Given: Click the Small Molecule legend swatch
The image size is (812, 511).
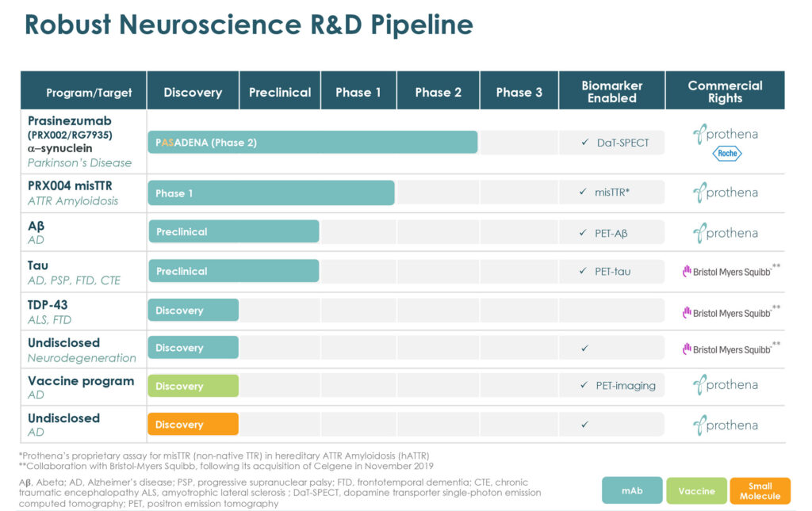Looking at the screenshot, I should point(760,491).
